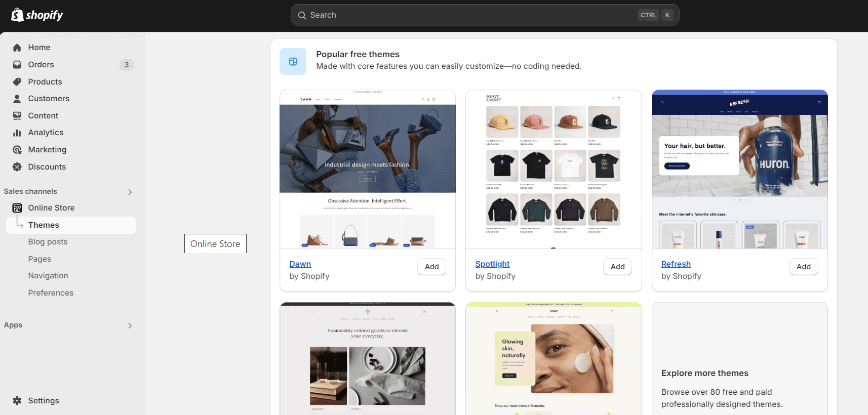
Task: Click the Analytics bar chart icon
Action: 17,133
